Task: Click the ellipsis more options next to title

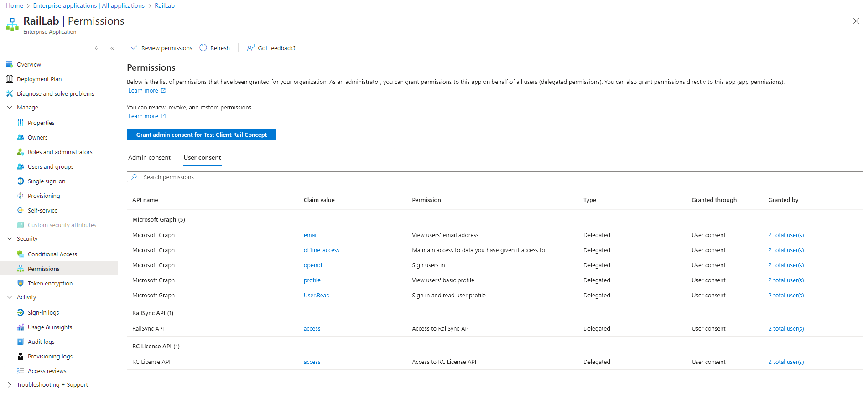Action: 139,21
